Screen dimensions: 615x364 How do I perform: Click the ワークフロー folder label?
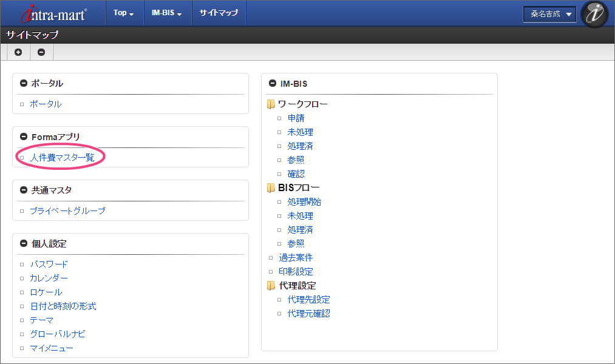(303, 104)
